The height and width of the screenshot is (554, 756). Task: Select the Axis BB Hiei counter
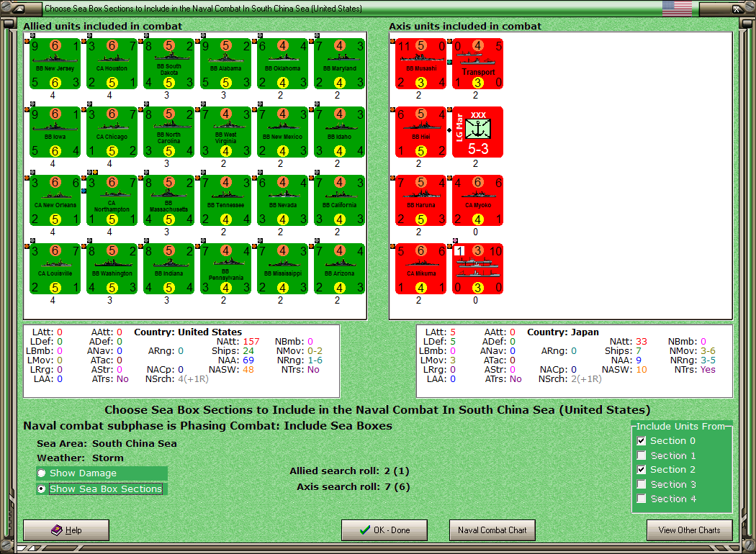(x=421, y=132)
